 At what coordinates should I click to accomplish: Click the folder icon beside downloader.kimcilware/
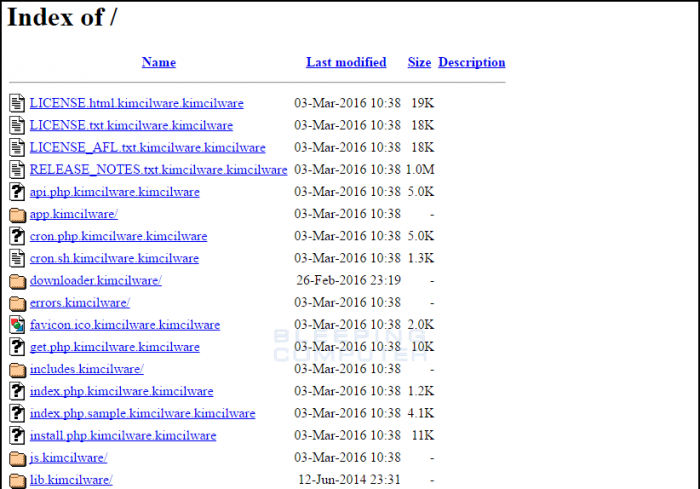[x=17, y=281]
